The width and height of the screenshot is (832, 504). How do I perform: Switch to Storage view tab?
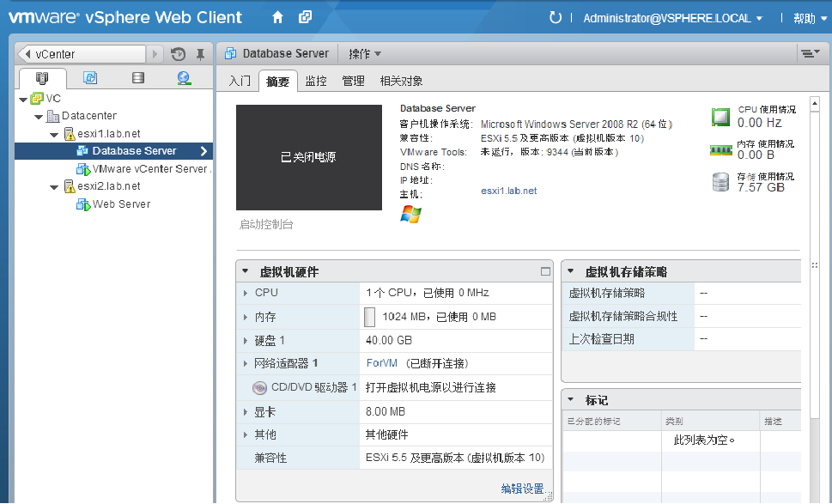pos(138,78)
